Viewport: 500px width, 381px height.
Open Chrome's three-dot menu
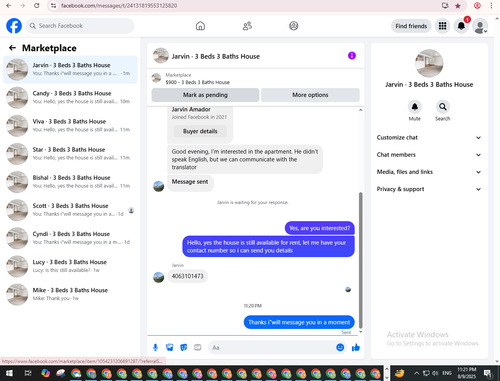[491, 6]
